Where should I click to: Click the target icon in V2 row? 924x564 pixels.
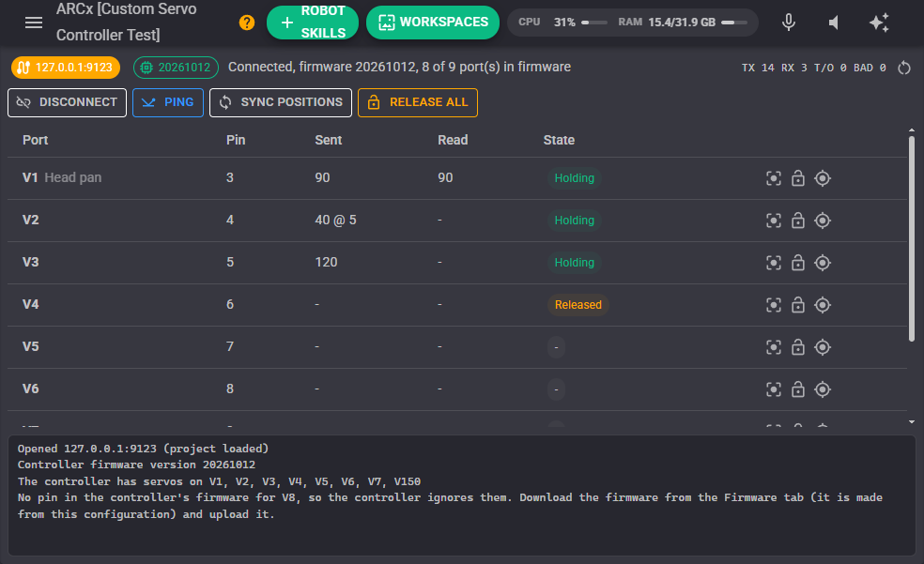tap(823, 221)
